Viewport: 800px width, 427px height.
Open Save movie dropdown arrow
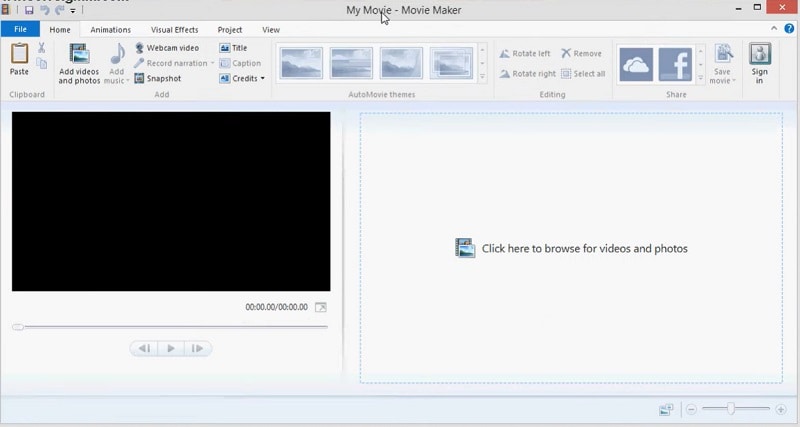734,81
